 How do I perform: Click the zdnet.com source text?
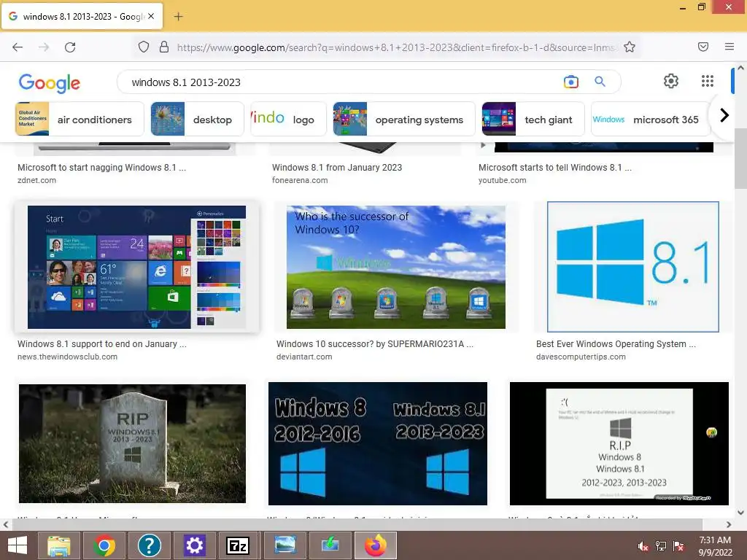click(36, 181)
